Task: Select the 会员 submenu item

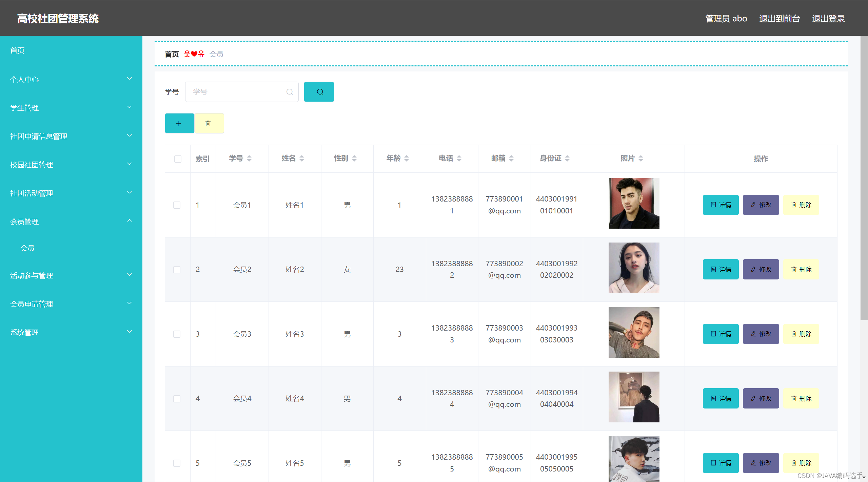Action: (27, 248)
